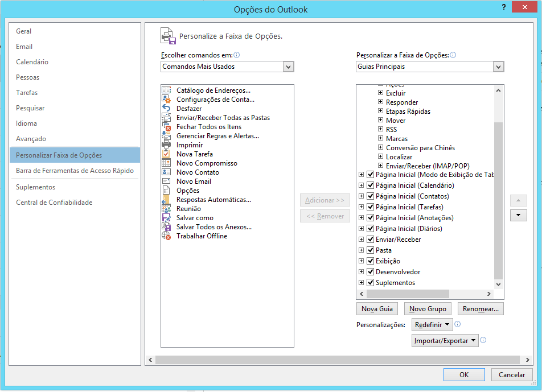Click the Cancelar button
Screen dimensions: 542x392
coord(512,375)
